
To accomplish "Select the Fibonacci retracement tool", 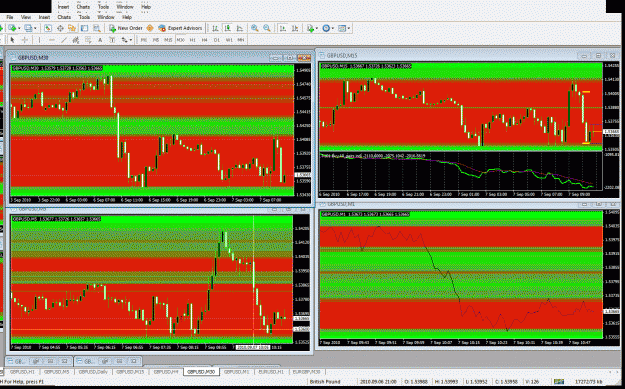I will point(88,40).
